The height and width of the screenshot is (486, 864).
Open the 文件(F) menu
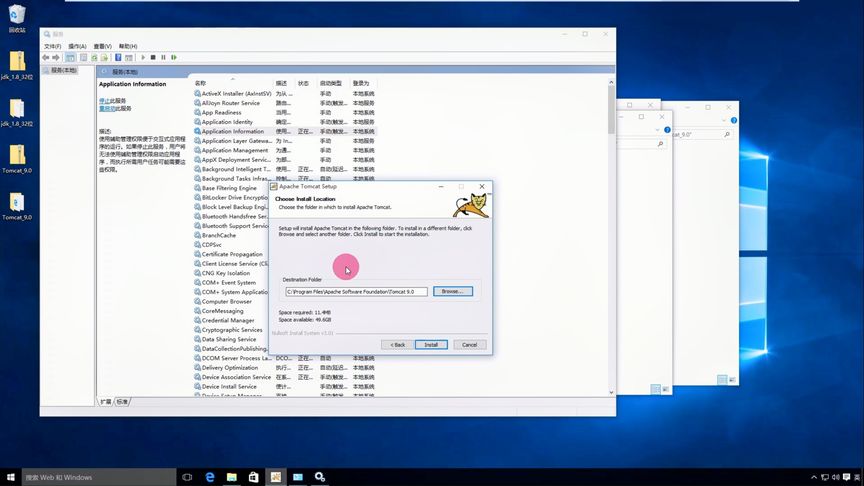[52, 46]
